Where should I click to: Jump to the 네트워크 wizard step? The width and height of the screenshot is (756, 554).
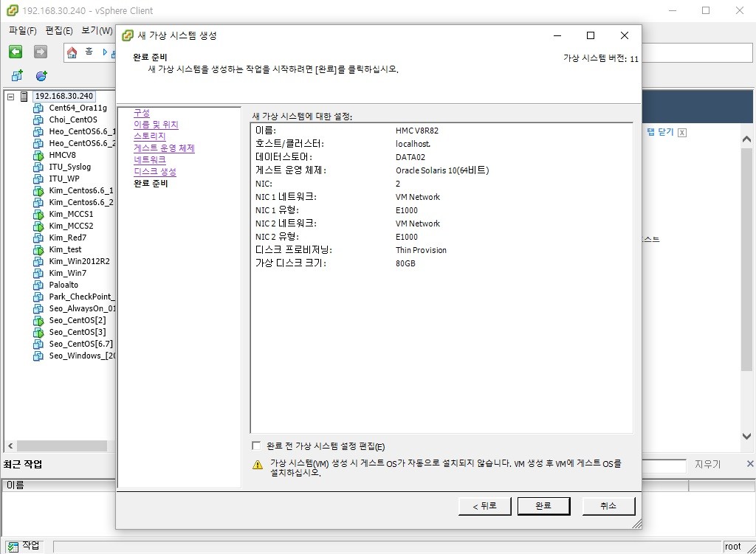(x=150, y=160)
